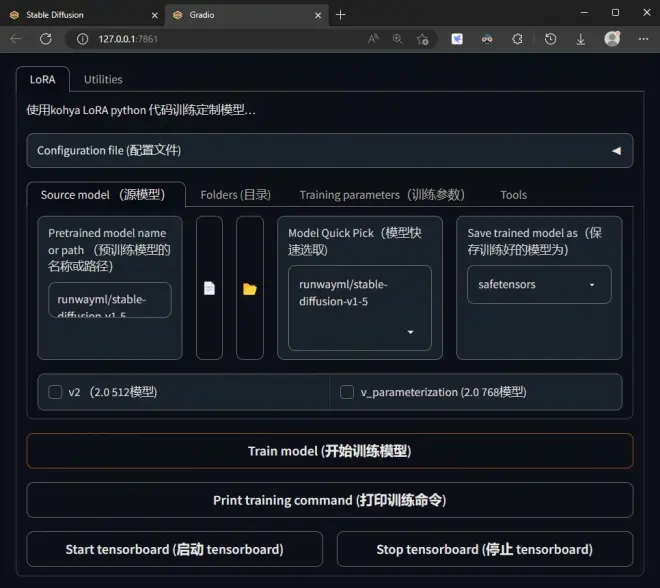
Task: Select the Source model tab
Action: point(106,195)
